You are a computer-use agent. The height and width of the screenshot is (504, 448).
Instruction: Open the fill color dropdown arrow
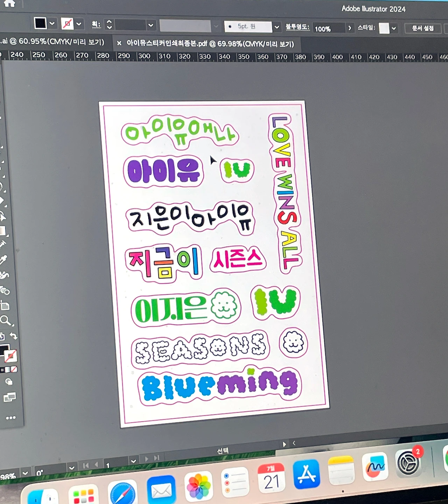52,23
